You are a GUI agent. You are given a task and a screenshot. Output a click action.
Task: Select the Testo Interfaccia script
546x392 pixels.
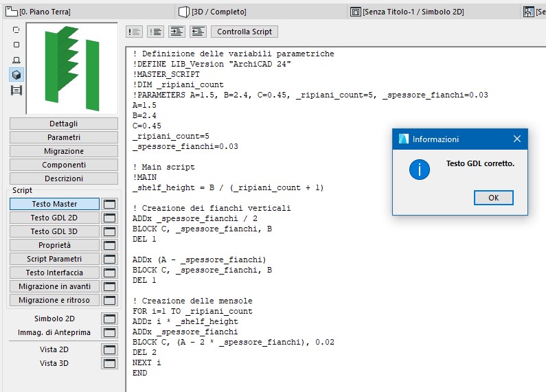click(x=54, y=273)
